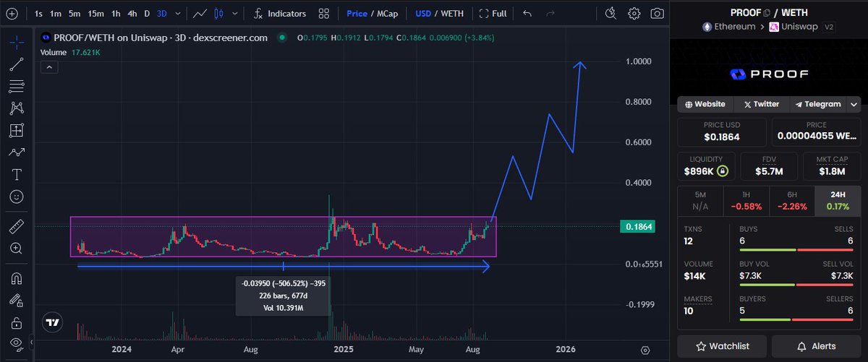Switch chart to Price mode
The width and height of the screenshot is (868, 362).
click(357, 13)
